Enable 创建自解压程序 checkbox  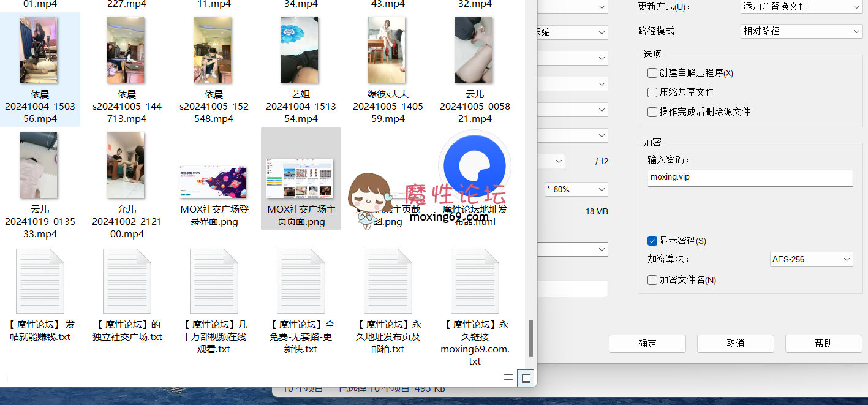click(652, 73)
